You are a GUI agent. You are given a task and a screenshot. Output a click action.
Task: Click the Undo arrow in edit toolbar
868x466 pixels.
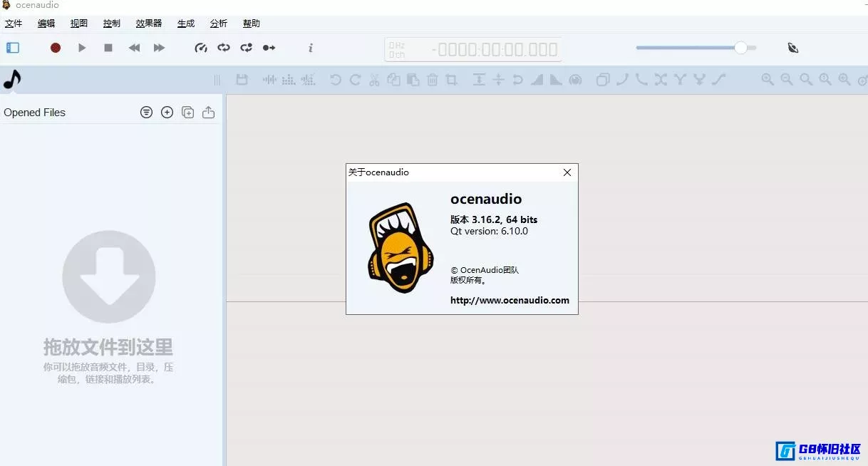(x=336, y=80)
